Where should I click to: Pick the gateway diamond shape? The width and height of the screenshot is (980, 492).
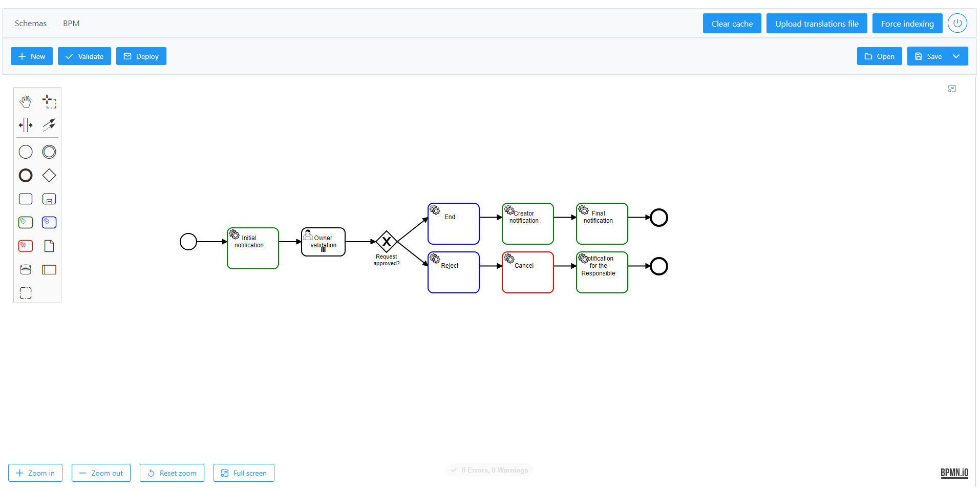click(x=49, y=176)
